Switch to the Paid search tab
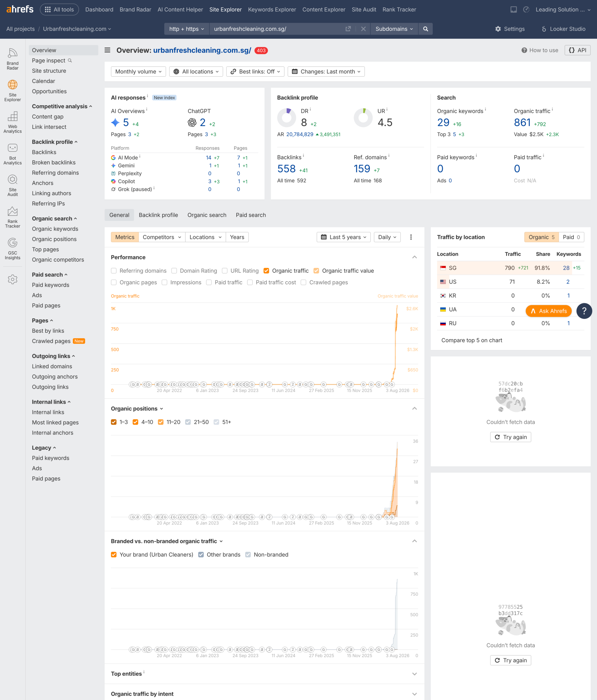Viewport: 597px width, 700px height. click(x=251, y=215)
